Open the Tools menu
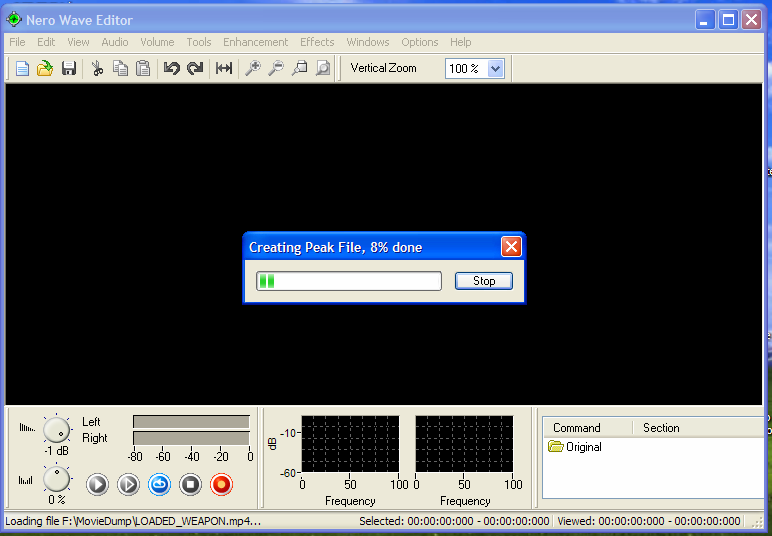The image size is (772, 536). tap(199, 42)
